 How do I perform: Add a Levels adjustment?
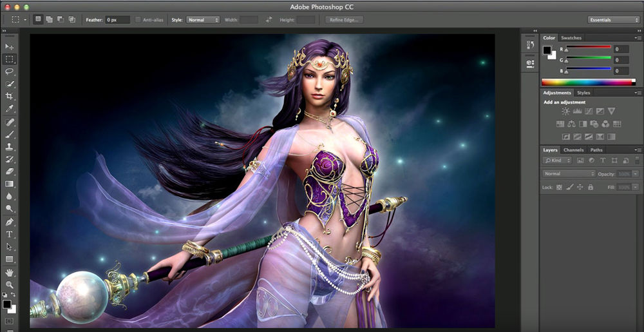577,111
